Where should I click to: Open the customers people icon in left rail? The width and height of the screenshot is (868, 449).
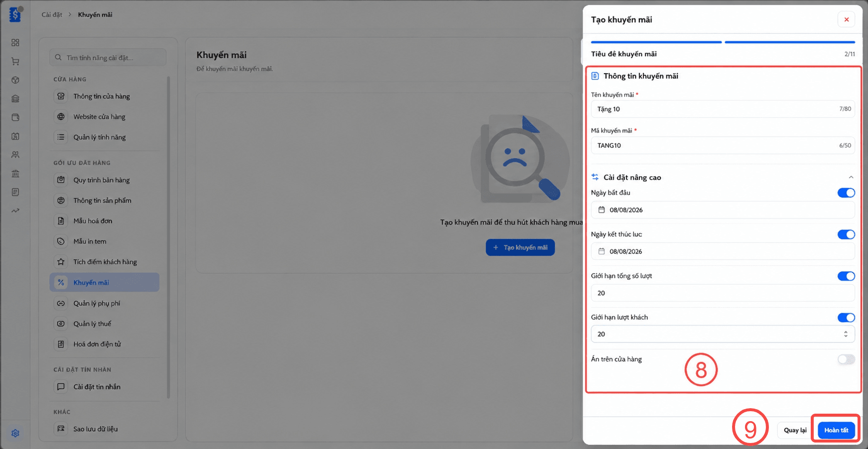[x=15, y=155]
